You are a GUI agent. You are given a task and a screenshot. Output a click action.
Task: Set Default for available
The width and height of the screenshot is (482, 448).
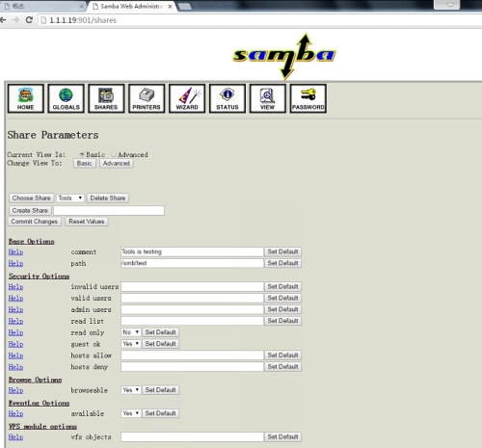pyautogui.click(x=161, y=413)
